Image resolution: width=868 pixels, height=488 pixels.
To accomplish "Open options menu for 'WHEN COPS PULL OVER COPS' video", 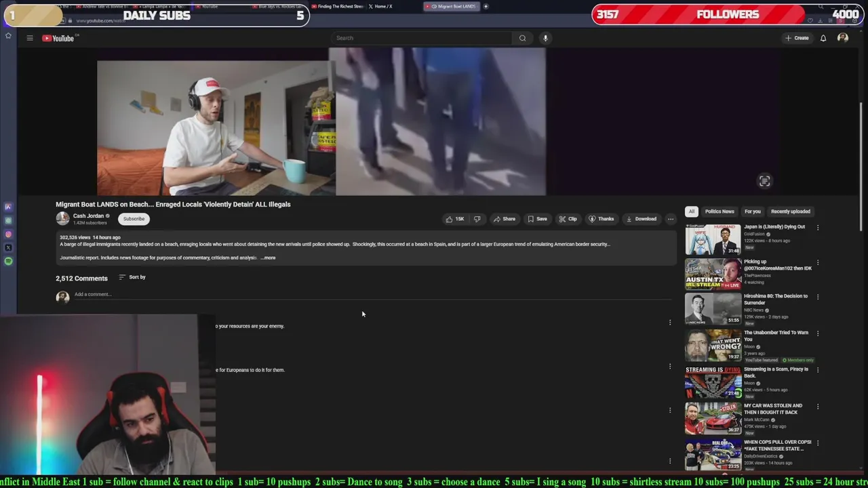I will (818, 443).
